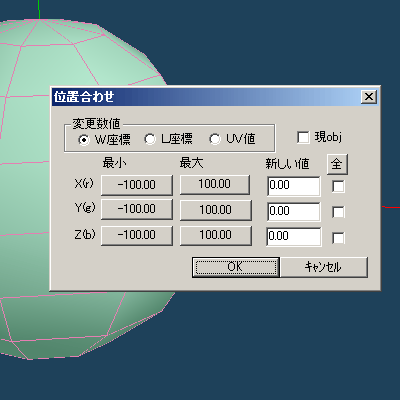The height and width of the screenshot is (400, 400).
Task: Focus the X new value input field
Action: [294, 186]
